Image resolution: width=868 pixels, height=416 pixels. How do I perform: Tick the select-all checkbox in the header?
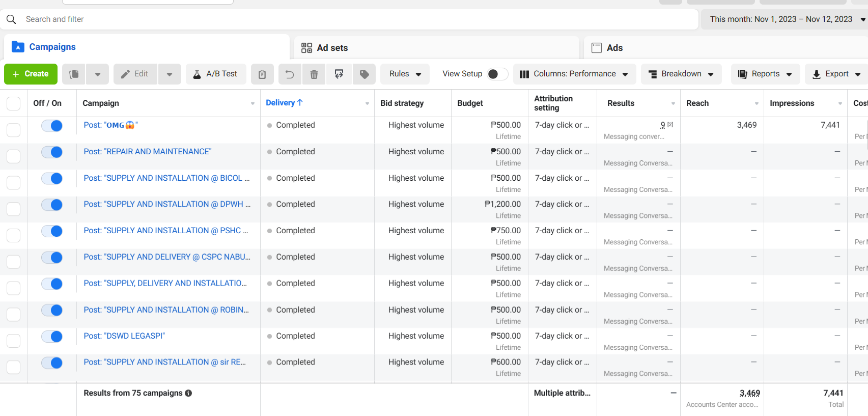[13, 103]
